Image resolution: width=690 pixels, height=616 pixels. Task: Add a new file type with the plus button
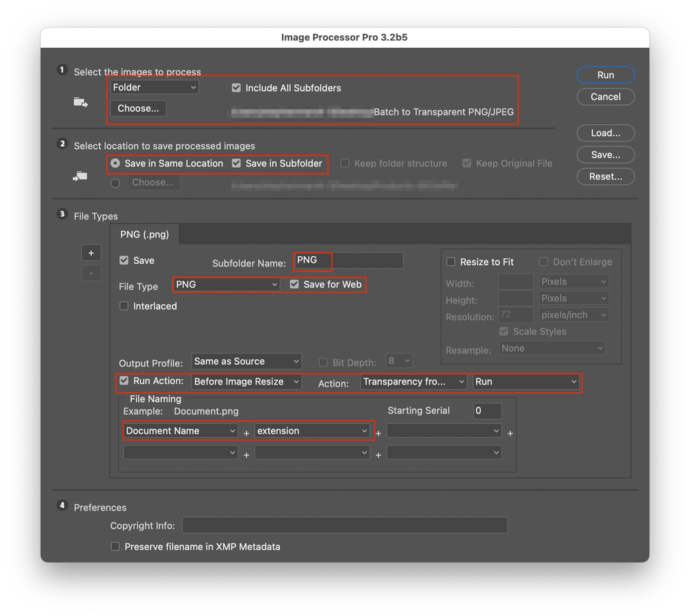pyautogui.click(x=91, y=253)
